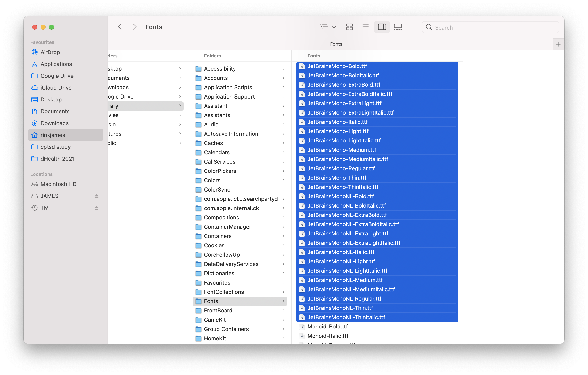Click the forward navigation arrow
Image resolution: width=588 pixels, height=375 pixels.
point(135,27)
